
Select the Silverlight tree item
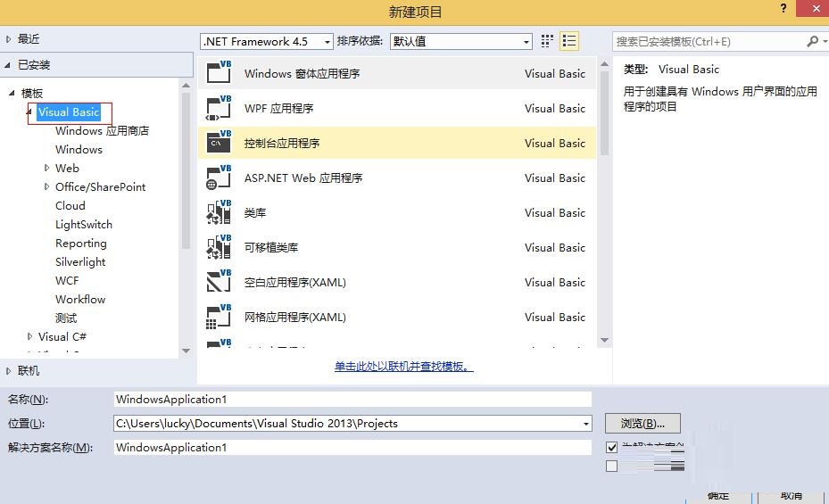click(x=80, y=262)
